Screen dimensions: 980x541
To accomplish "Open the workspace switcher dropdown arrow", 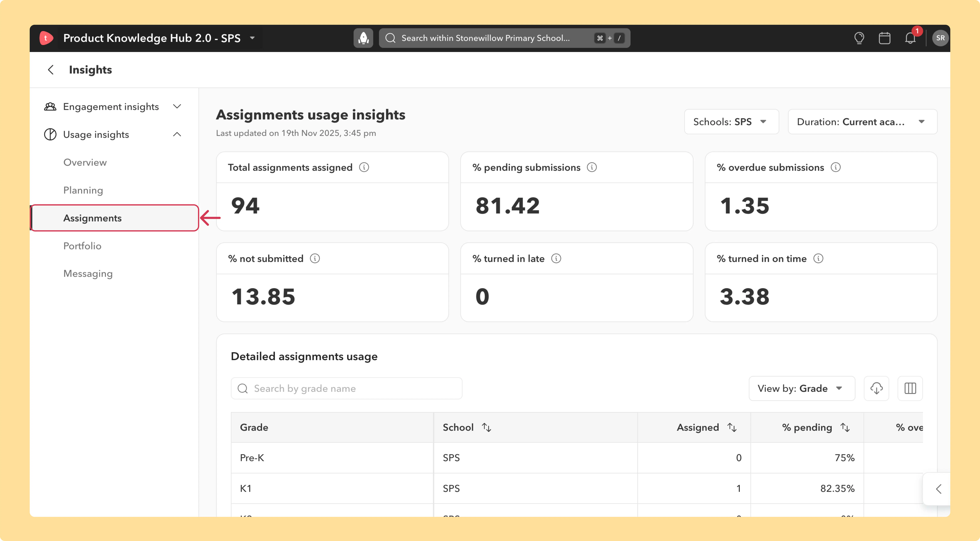I will click(252, 38).
